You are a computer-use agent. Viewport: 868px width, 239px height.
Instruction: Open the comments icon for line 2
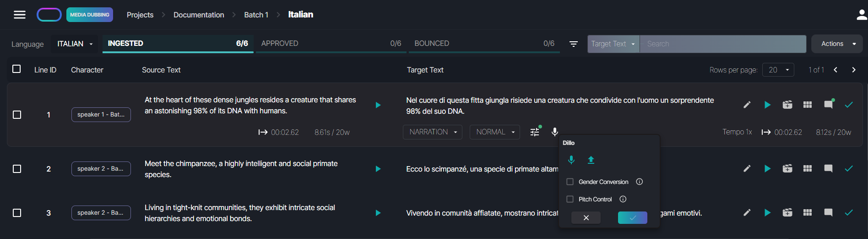pos(828,169)
